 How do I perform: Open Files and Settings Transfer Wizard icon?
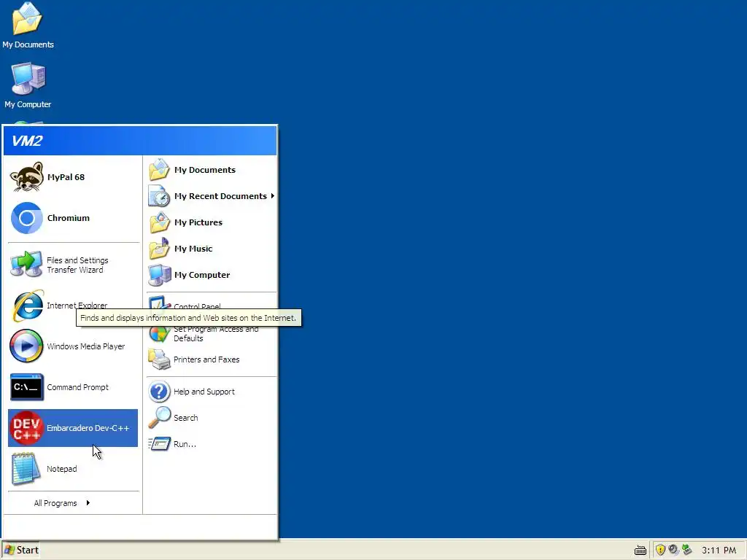tap(26, 264)
